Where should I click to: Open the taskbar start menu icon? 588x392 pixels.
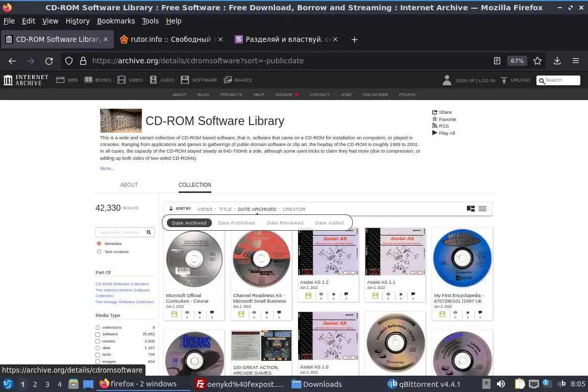(8, 384)
